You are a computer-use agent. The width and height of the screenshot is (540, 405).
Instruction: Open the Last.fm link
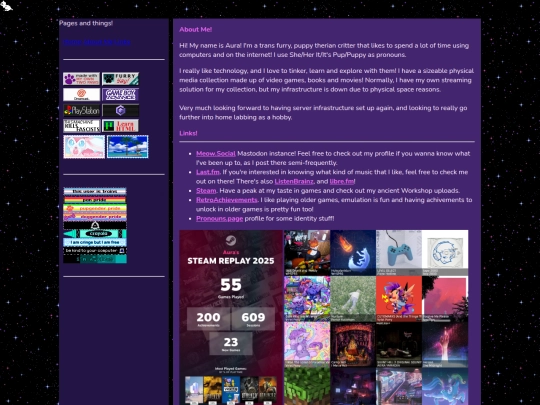208,172
